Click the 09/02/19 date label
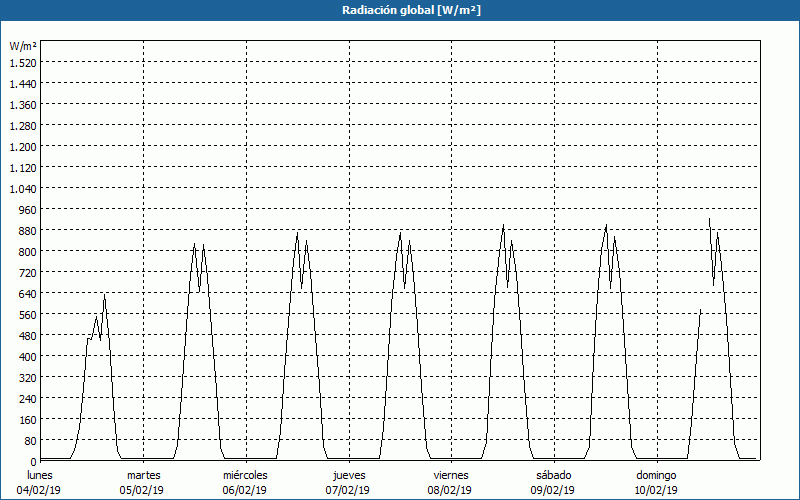Image resolution: width=800 pixels, height=500 pixels. point(553,490)
